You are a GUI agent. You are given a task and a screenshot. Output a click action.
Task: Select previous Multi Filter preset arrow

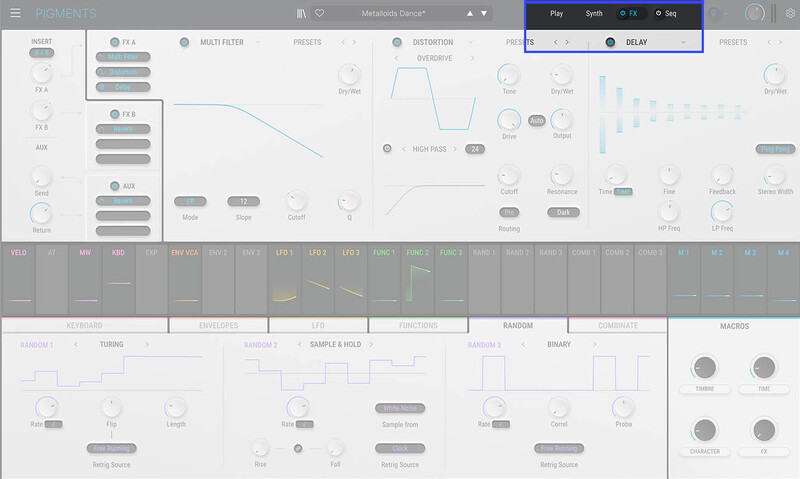(343, 42)
